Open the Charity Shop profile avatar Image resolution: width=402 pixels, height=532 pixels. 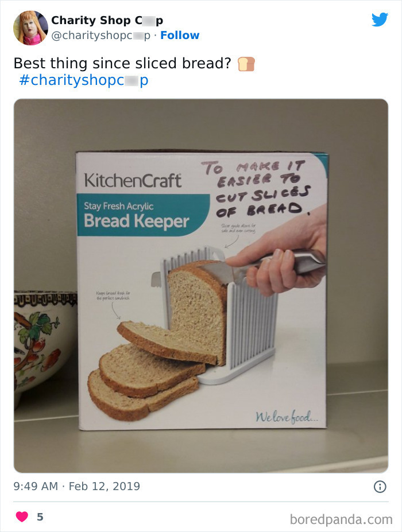30,28
